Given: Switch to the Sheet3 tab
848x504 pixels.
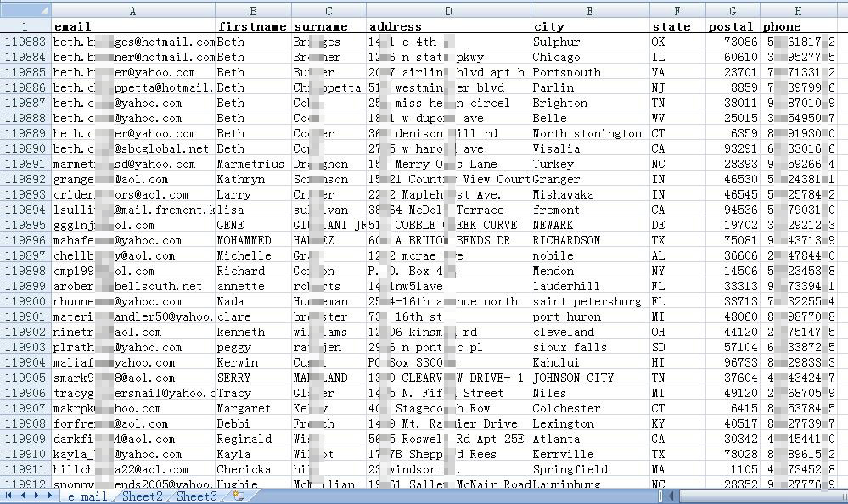Looking at the screenshot, I should click(x=196, y=496).
